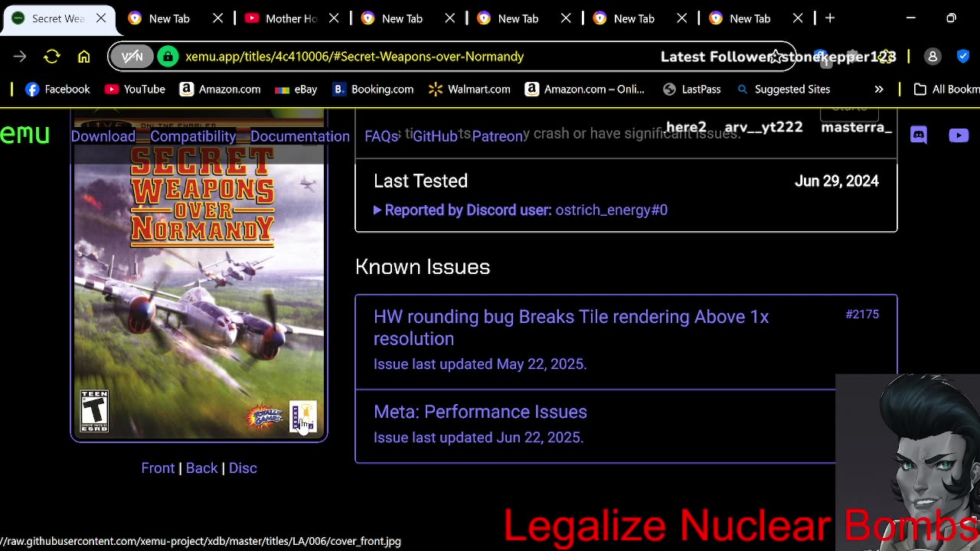Image resolution: width=980 pixels, height=551 pixels.
Task: Click the green lock shield icon
Action: (x=168, y=57)
